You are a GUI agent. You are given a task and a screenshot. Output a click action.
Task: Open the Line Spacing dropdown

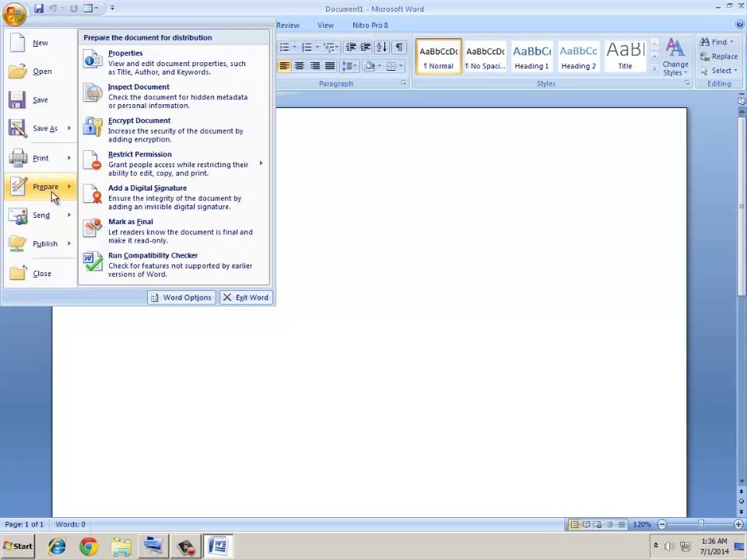coord(349,66)
